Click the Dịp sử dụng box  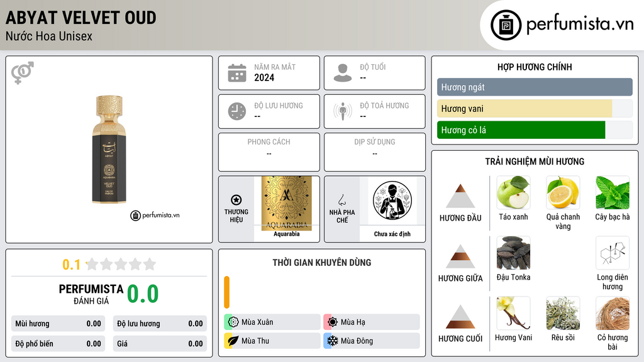pyautogui.click(x=375, y=152)
